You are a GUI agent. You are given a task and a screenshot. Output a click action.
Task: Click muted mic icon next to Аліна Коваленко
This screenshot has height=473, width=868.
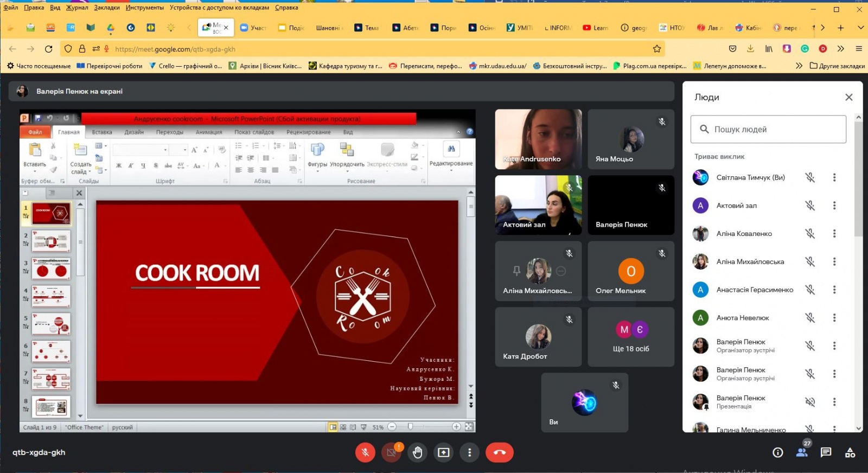[810, 234]
